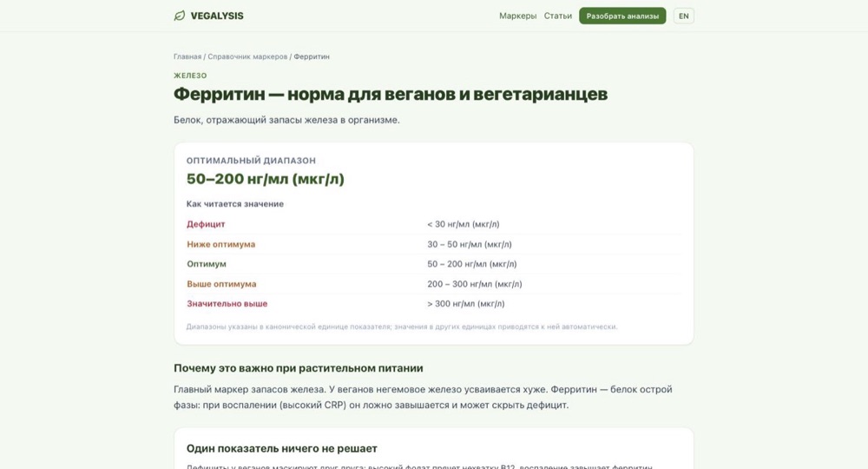Viewport: 868px width, 469px height.
Task: Open the Маркеры nav item
Action: (x=517, y=16)
